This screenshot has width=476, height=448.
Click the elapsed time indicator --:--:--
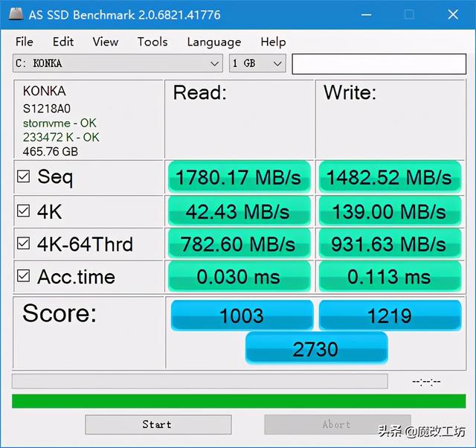[x=426, y=382]
